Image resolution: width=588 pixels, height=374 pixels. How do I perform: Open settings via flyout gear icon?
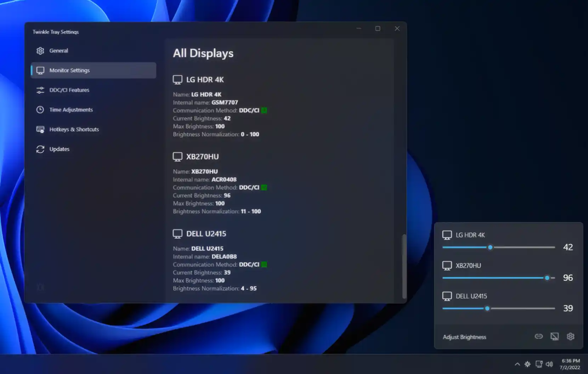[570, 336]
